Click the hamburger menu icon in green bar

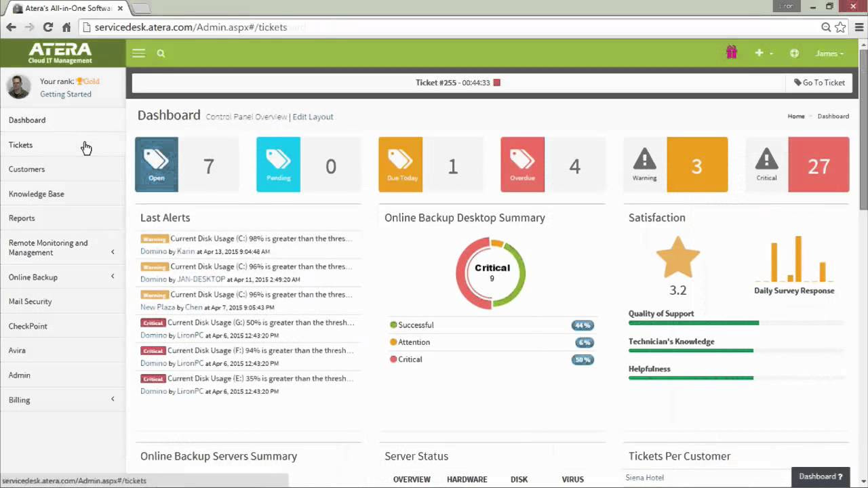(x=138, y=54)
